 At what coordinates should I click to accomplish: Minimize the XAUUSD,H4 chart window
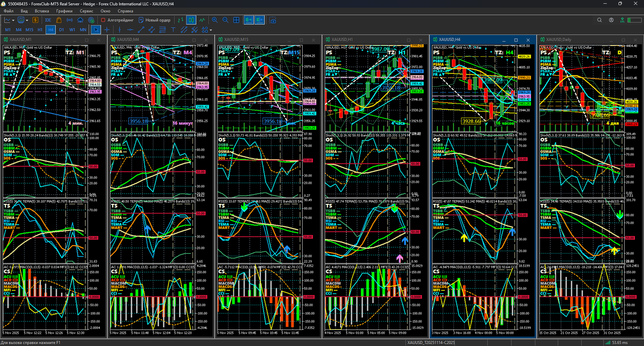[504, 40]
